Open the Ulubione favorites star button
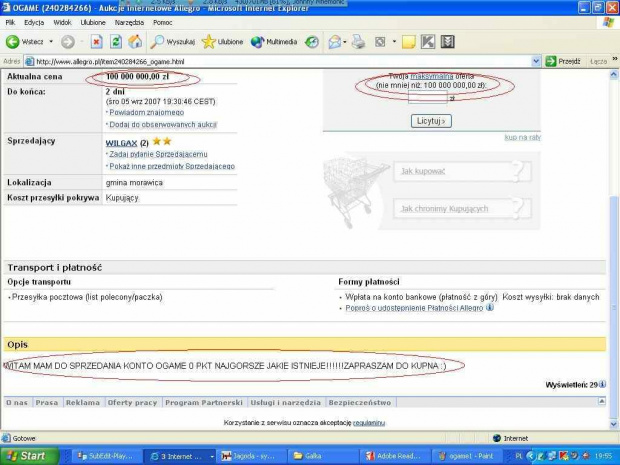Screen dimensions: 620x465 point(222,42)
